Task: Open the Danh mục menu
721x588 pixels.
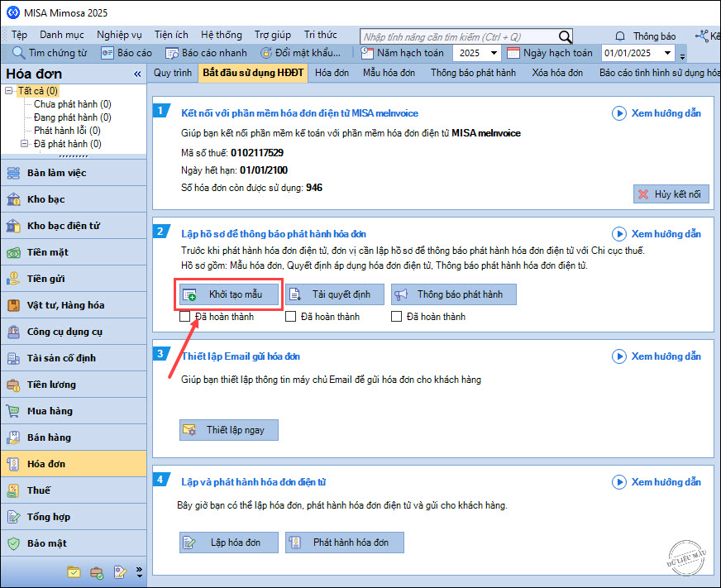Action: tap(62, 35)
